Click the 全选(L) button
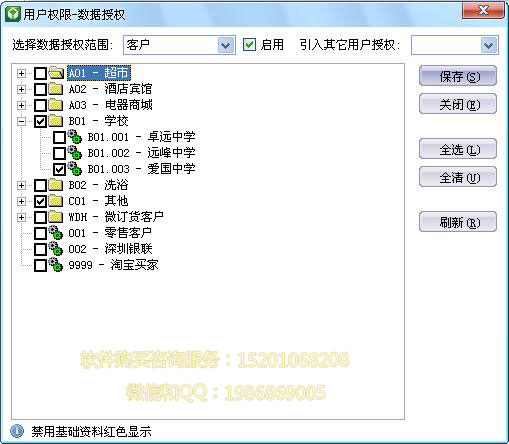This screenshot has width=509, height=444. click(x=458, y=149)
